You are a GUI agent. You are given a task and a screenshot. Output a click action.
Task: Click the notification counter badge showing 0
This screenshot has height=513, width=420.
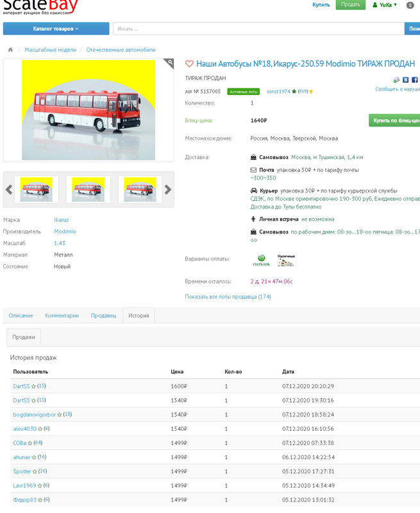tap(410, 5)
